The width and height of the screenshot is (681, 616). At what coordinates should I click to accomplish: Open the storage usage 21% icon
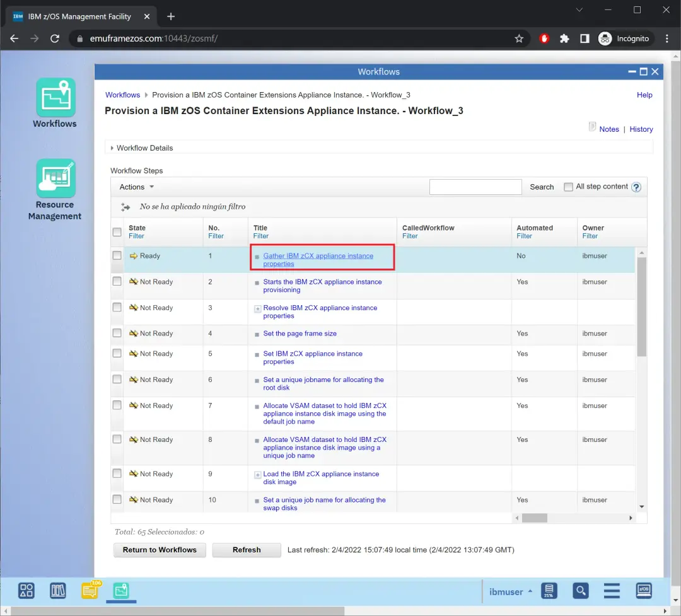pyautogui.click(x=549, y=591)
